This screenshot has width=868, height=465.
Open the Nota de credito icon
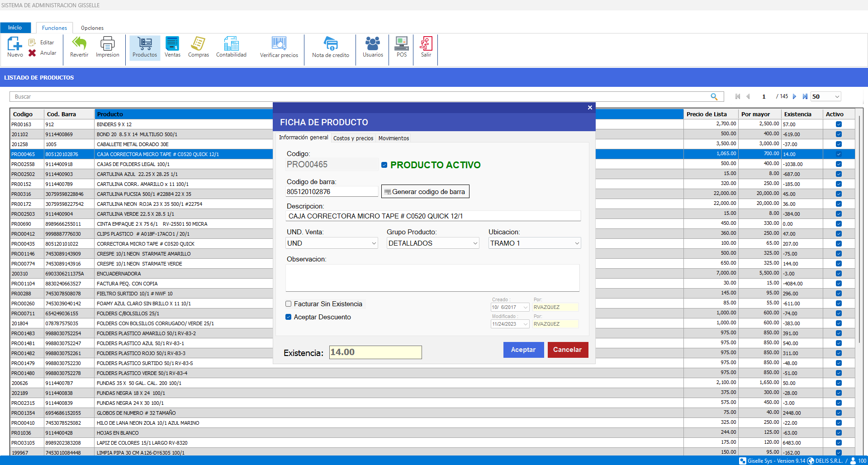coord(330,44)
